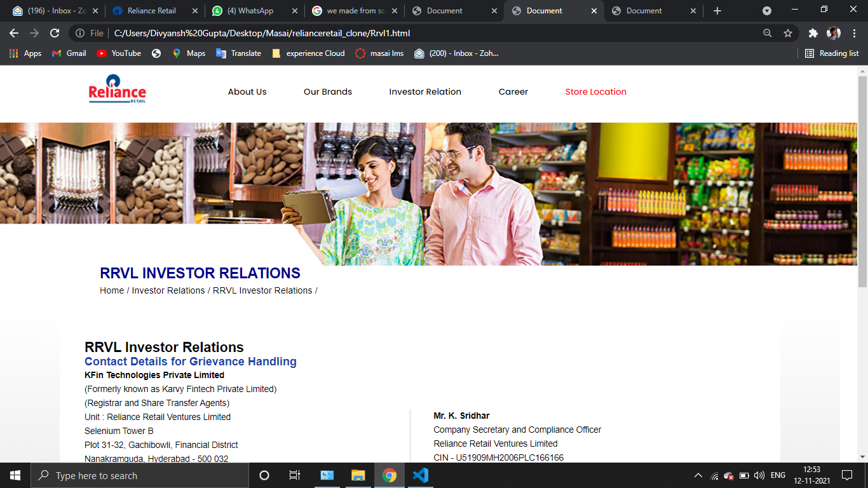Open Chrome three-dot menu

tap(853, 33)
